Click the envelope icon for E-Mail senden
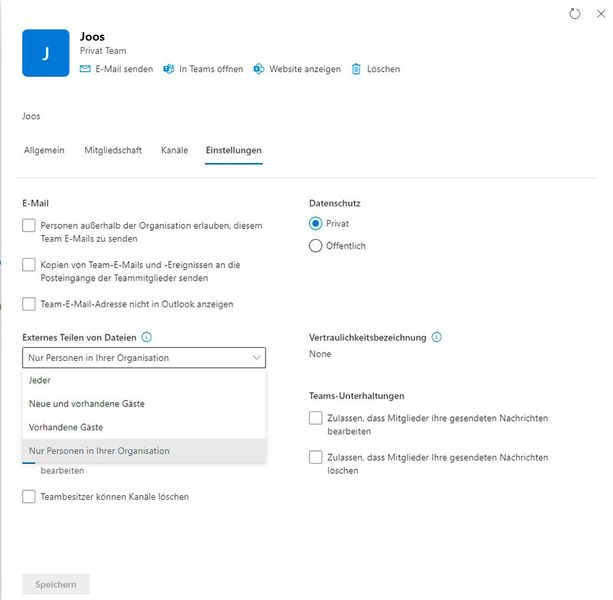This screenshot has height=600, width=613. click(x=85, y=69)
